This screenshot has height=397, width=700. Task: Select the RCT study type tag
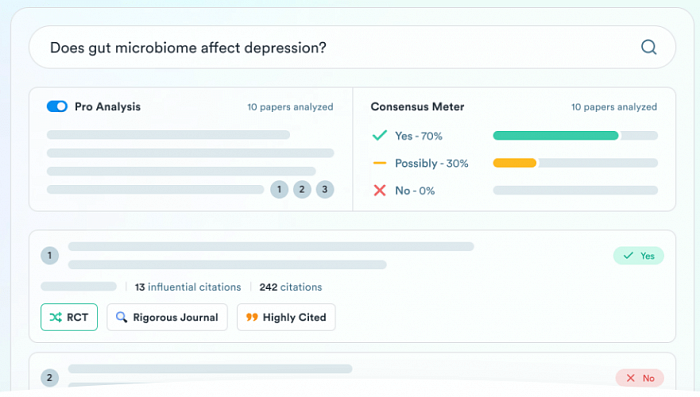click(69, 317)
